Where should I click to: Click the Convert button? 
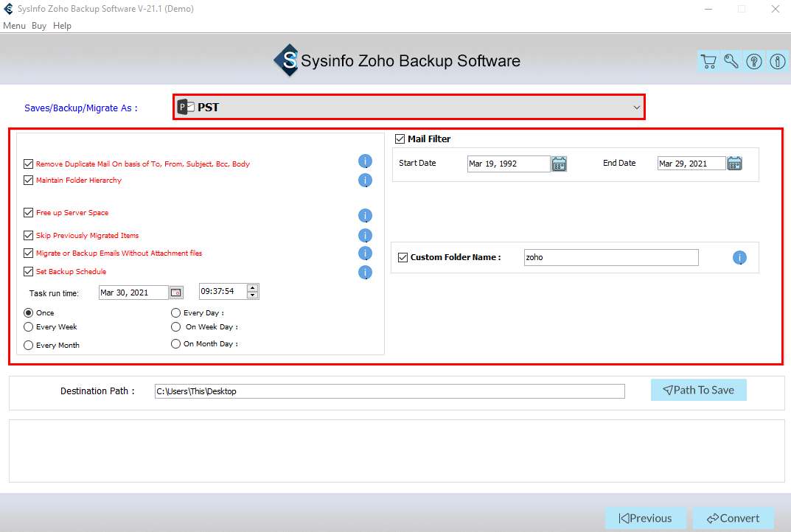[733, 518]
